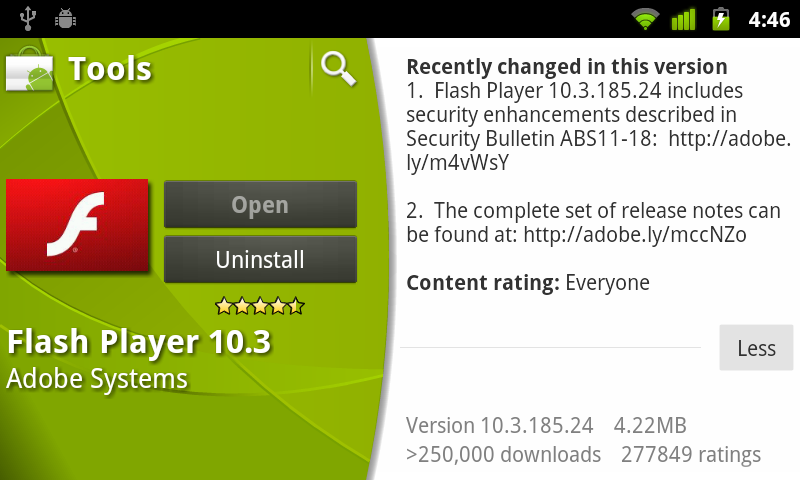Screen dimensions: 800x480
Task: Tap the five-star rating row
Action: pos(260,307)
